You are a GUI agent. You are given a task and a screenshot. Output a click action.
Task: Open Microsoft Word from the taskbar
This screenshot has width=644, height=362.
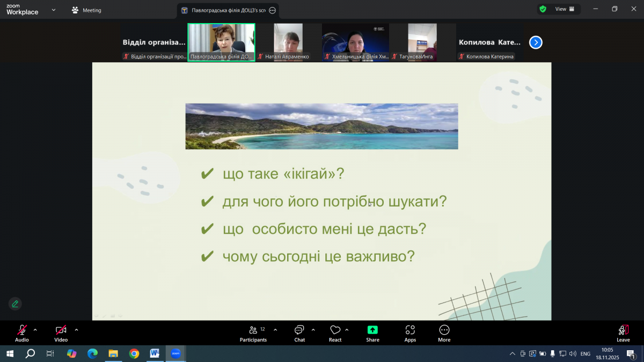pyautogui.click(x=155, y=353)
